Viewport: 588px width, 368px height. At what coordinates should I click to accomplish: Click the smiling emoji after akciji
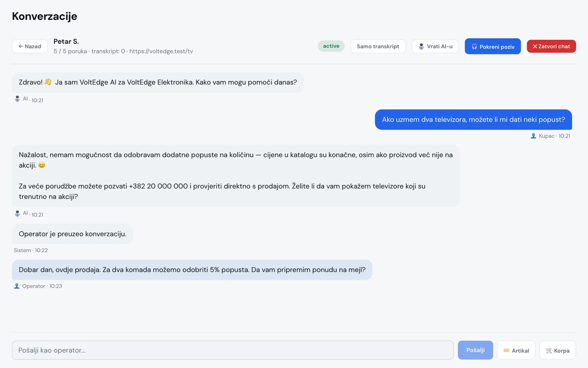[42, 165]
